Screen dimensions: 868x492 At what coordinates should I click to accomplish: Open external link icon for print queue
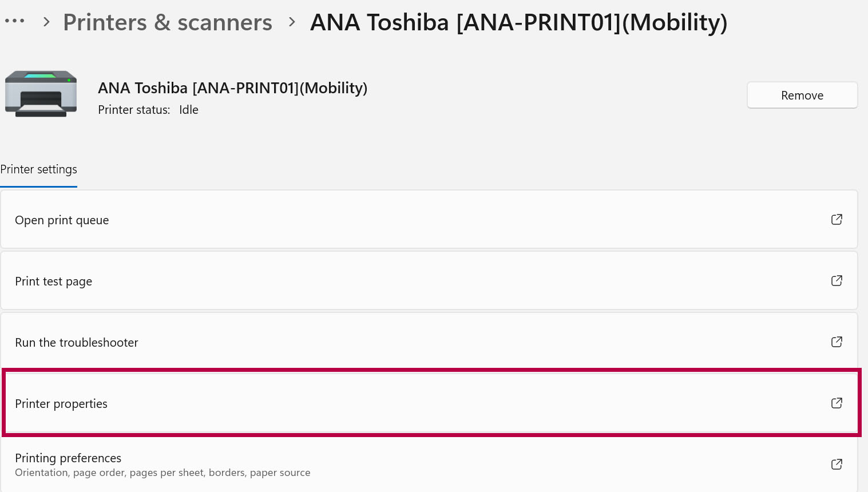point(837,220)
